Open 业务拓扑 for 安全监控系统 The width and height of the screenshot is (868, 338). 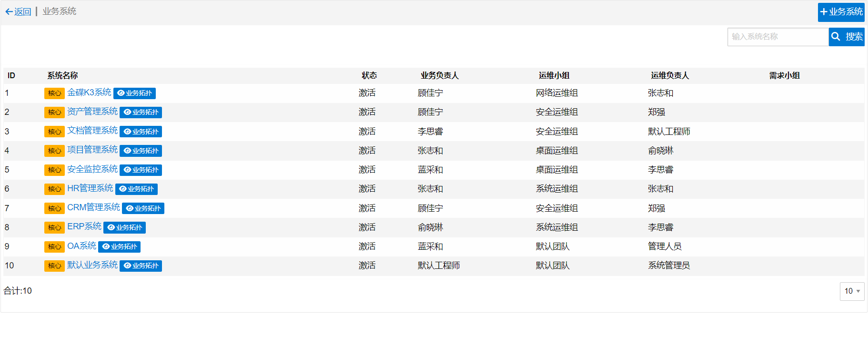pyautogui.click(x=141, y=170)
